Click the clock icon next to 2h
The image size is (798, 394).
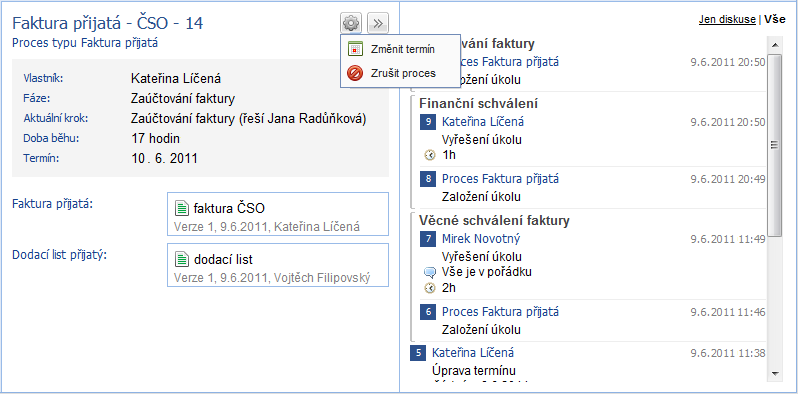coord(430,288)
